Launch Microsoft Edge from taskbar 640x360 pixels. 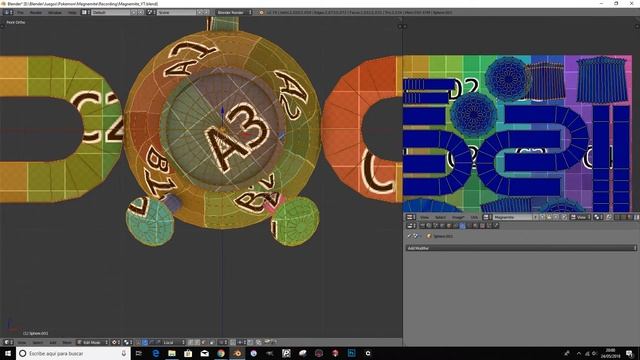pos(156,353)
